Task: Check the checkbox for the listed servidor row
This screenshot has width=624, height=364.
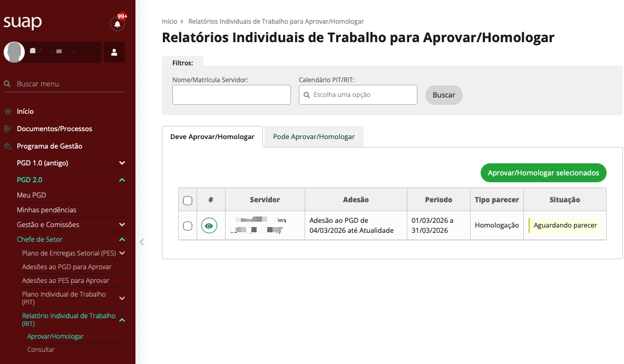Action: click(x=187, y=225)
